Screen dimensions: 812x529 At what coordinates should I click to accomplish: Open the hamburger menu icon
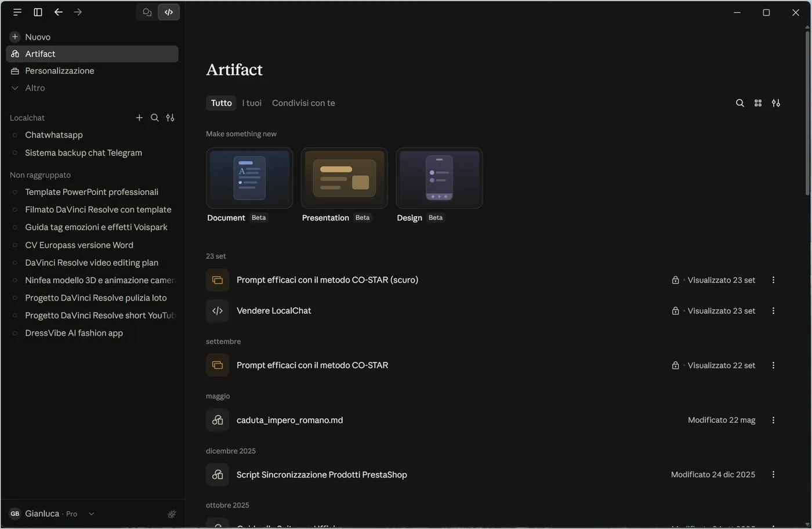(17, 12)
